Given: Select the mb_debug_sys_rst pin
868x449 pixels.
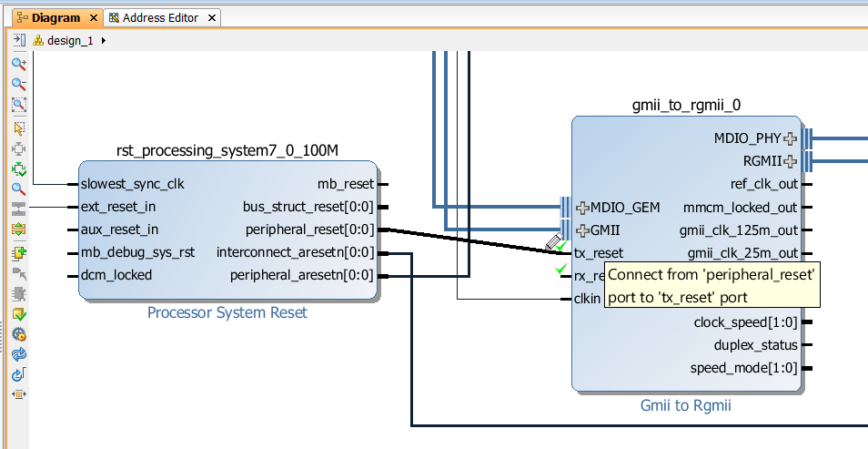Looking at the screenshot, I should pos(137,253).
